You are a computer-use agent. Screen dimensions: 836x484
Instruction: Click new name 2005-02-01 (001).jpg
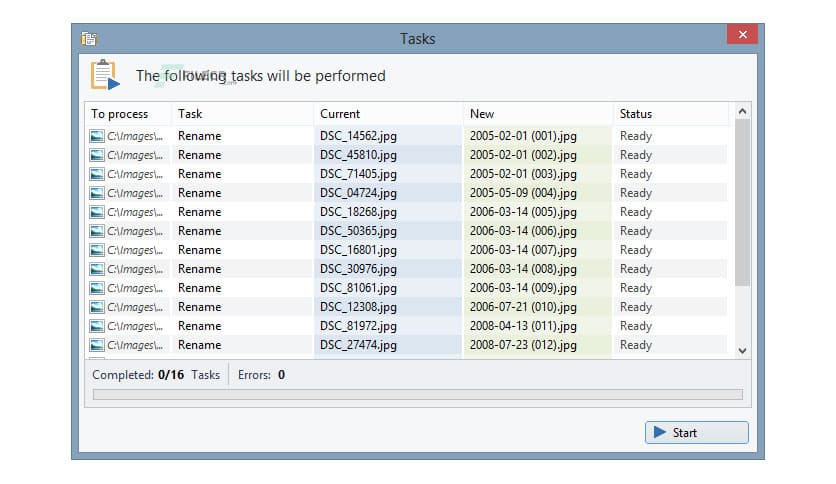click(523, 136)
